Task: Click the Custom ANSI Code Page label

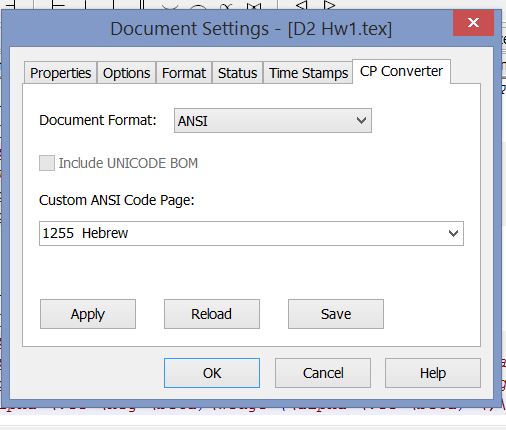Action: (x=116, y=200)
